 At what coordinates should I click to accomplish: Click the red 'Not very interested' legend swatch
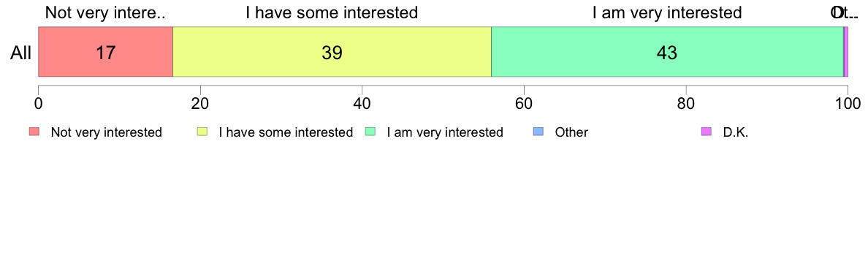click(x=35, y=132)
